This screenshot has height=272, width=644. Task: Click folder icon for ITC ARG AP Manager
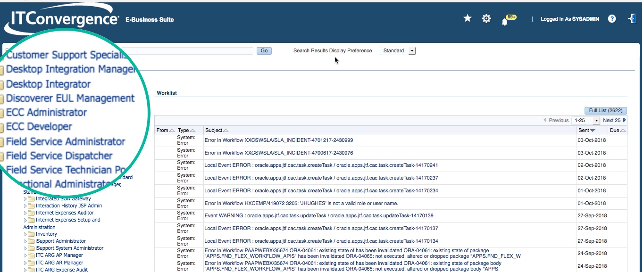click(x=31, y=256)
